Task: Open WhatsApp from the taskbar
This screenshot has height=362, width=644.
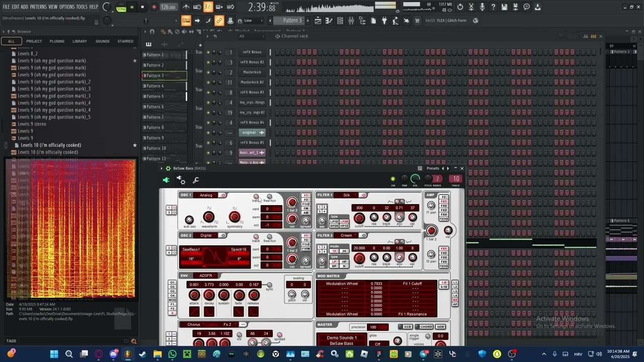Action: point(173,354)
